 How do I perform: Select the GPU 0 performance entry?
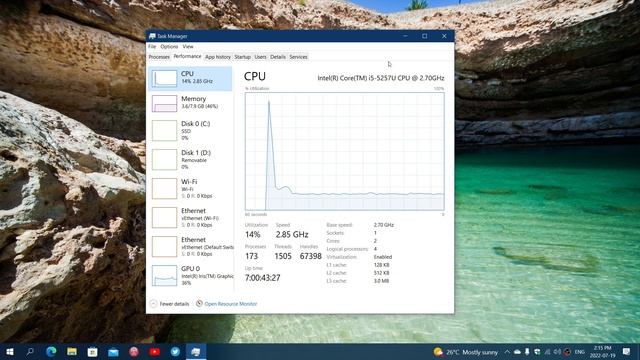[x=190, y=276]
